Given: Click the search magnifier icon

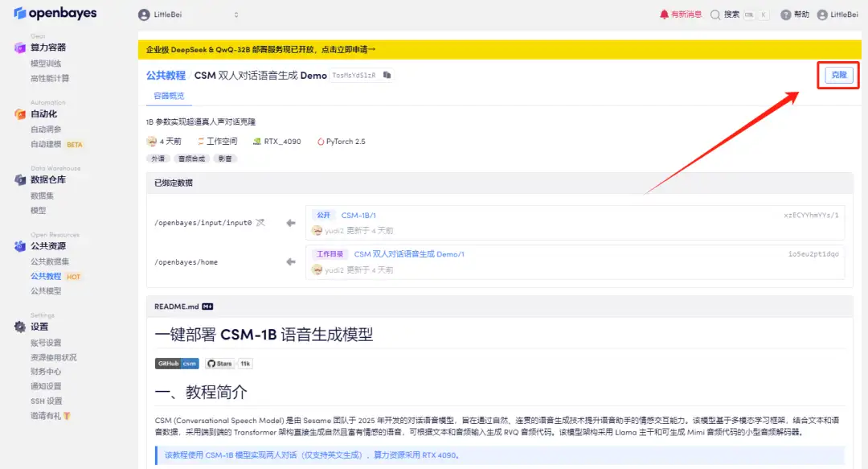Looking at the screenshot, I should point(715,14).
